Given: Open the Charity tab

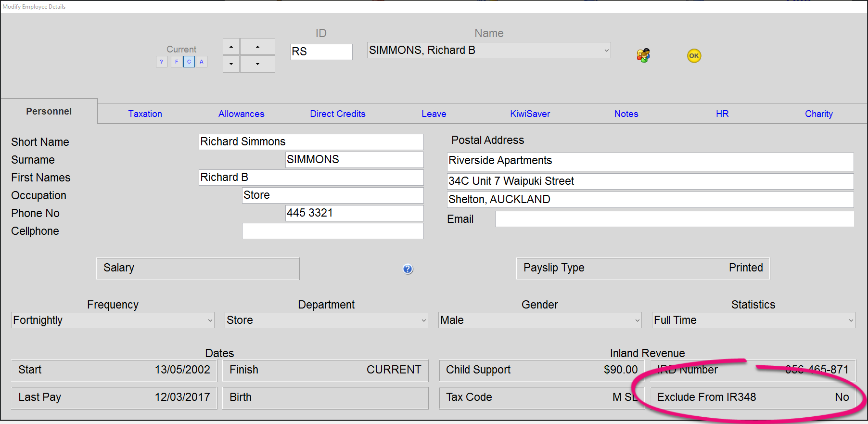Looking at the screenshot, I should (x=819, y=114).
